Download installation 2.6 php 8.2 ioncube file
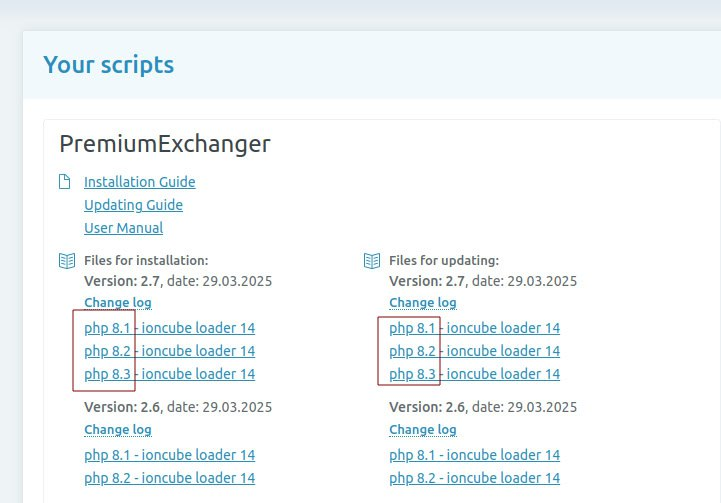Screen dimensions: 721x503 tap(169, 478)
